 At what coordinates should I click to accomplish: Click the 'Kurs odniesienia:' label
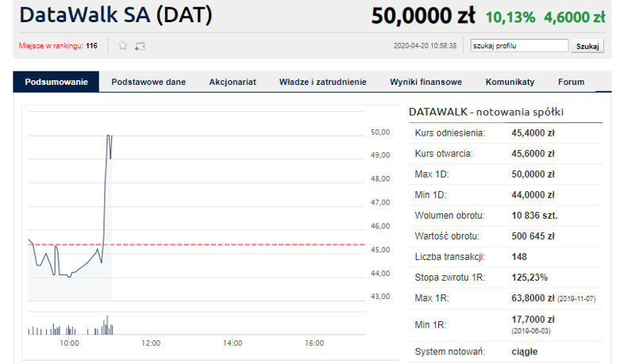tap(449, 133)
